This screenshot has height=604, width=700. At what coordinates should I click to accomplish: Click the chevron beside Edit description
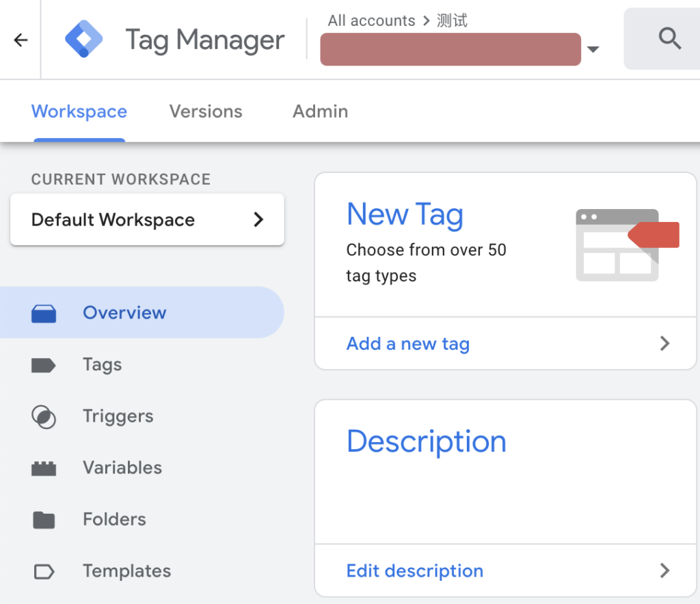tap(664, 571)
